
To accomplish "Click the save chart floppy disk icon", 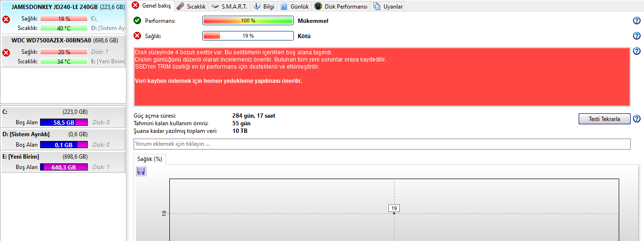I will point(141,171).
